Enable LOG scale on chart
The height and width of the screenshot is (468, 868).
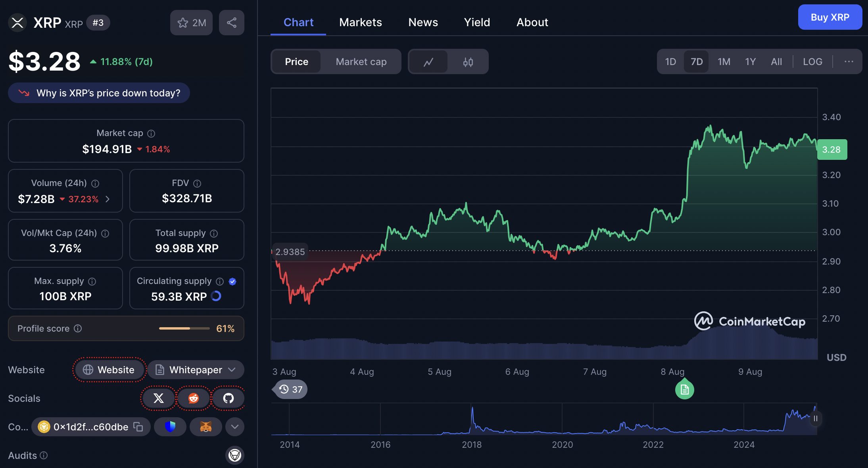[x=812, y=61]
